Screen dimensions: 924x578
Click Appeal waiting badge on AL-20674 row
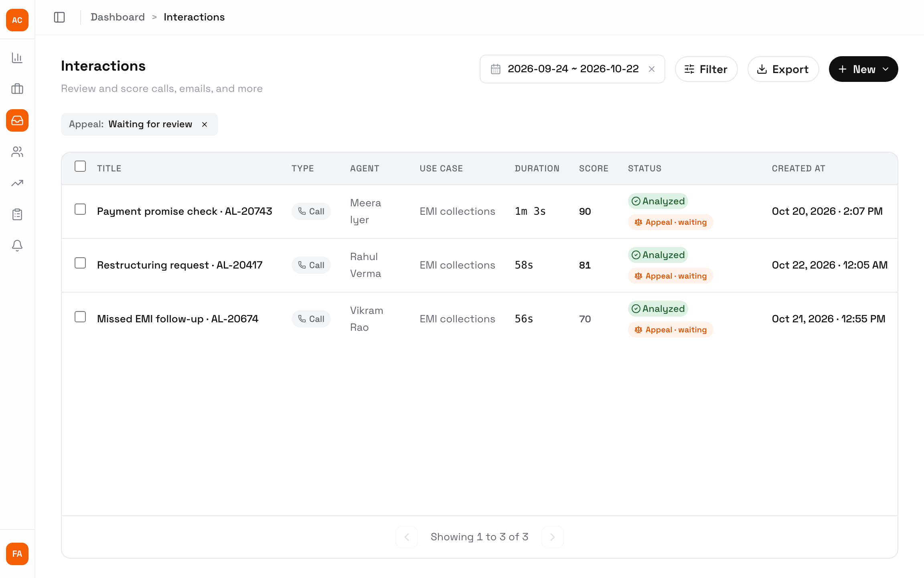671,330
